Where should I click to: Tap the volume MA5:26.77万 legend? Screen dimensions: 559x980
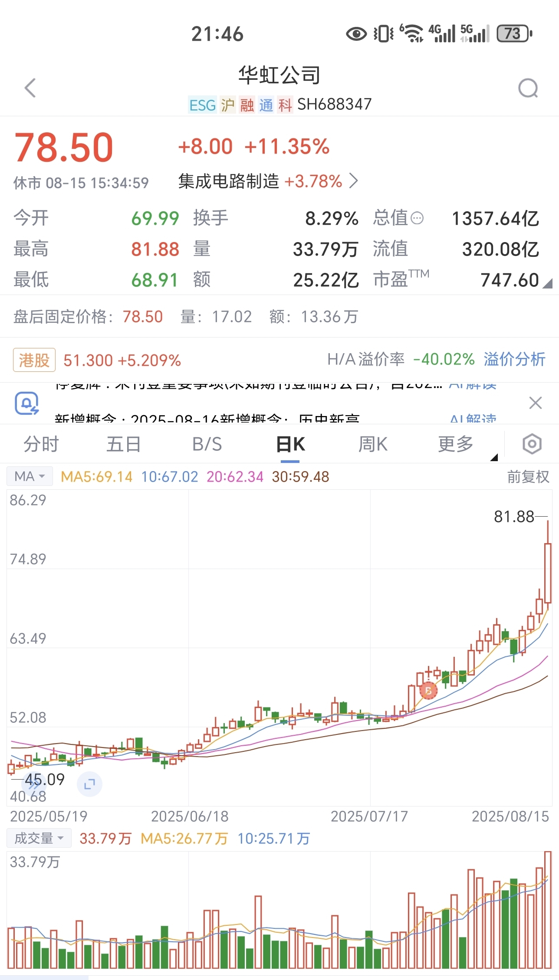coord(184,839)
